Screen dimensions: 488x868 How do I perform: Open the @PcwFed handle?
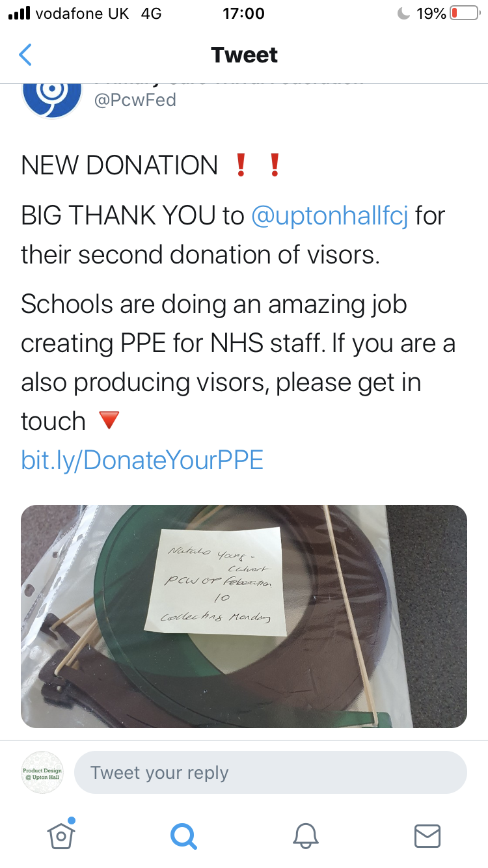point(135,100)
